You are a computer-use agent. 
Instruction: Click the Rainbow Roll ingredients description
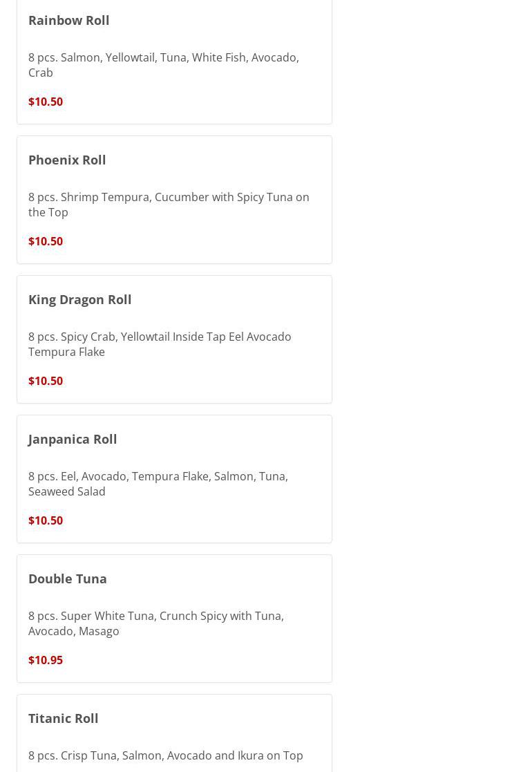click(163, 65)
